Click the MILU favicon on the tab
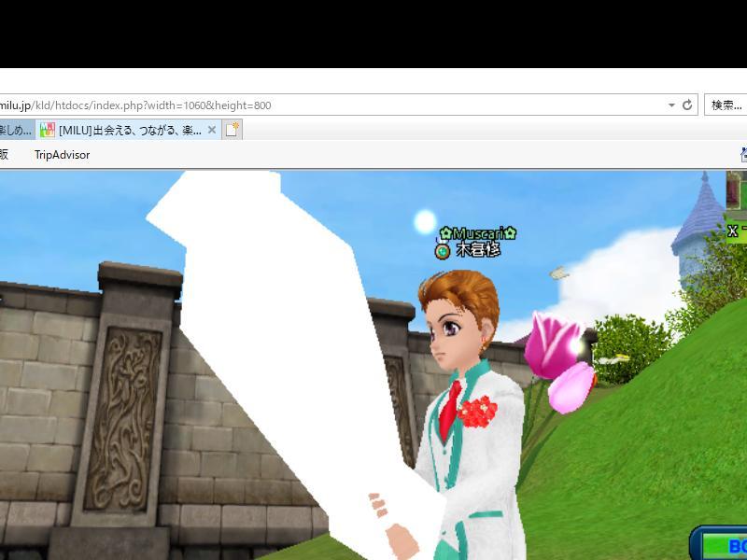 [x=48, y=130]
